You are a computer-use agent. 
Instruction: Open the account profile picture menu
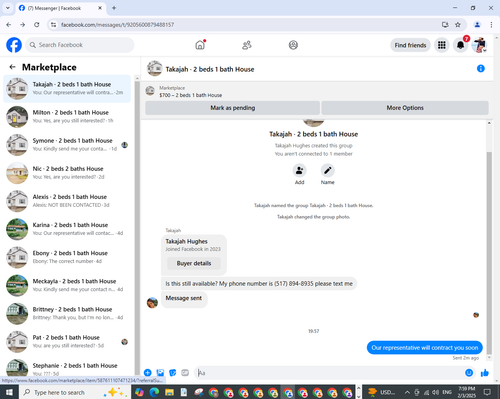click(x=479, y=45)
